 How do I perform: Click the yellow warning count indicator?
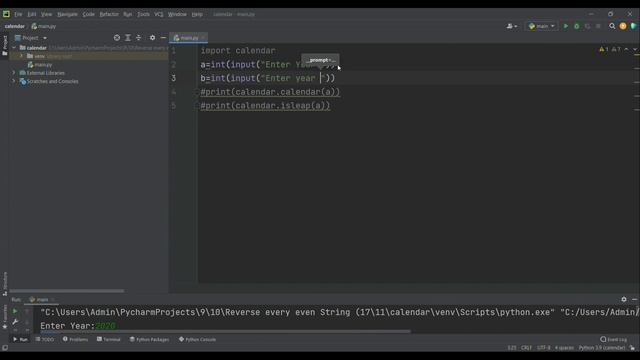coord(603,49)
